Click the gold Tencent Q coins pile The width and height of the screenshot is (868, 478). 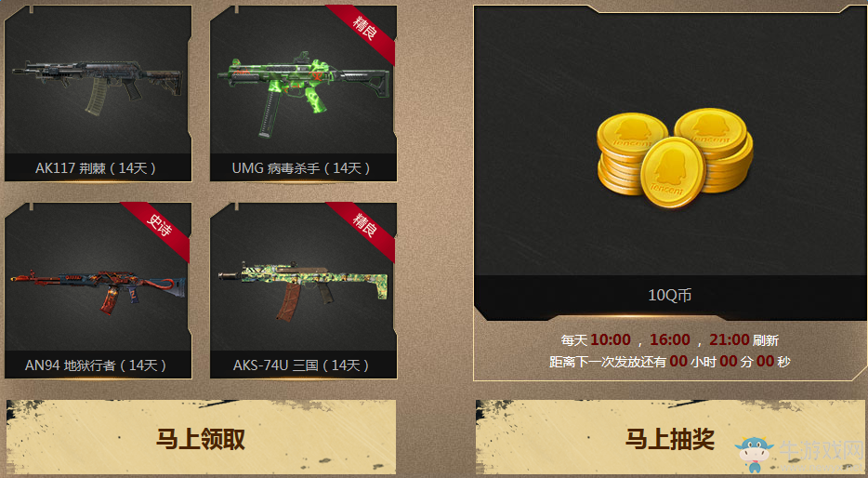point(675,158)
